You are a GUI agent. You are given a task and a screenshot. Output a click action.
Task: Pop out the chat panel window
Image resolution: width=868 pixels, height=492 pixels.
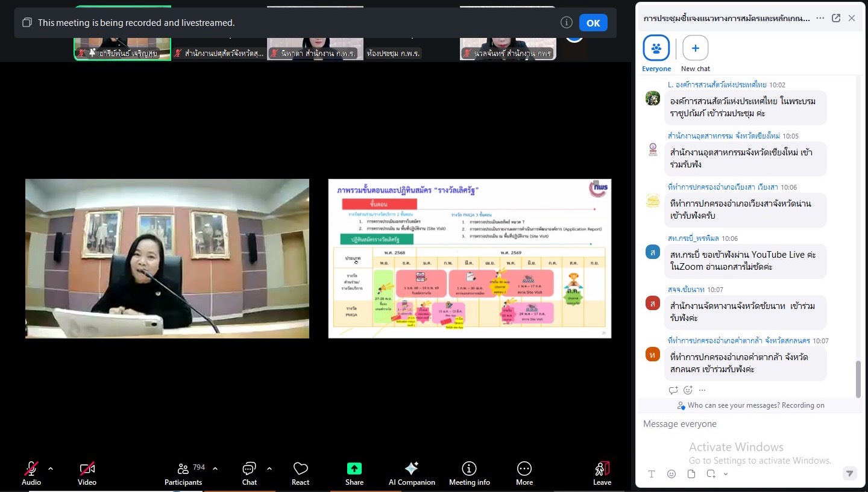(836, 18)
